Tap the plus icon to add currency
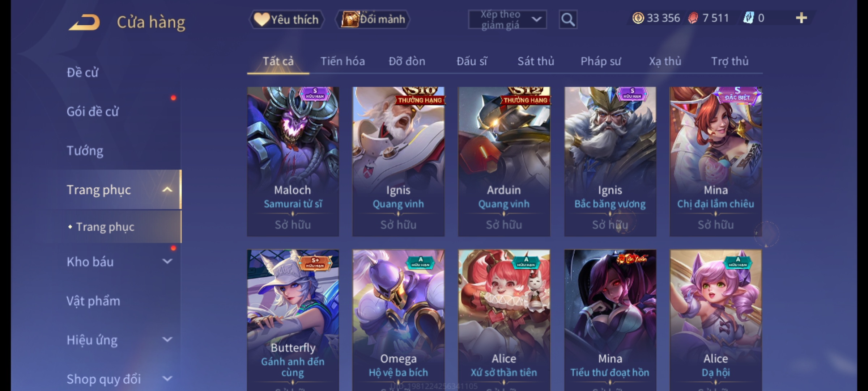Screen dimensions: 868x391 (801, 18)
